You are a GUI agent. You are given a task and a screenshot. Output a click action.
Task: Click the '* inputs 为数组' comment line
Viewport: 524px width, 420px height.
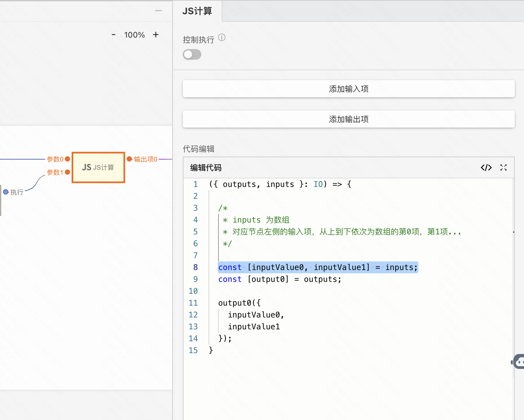256,220
